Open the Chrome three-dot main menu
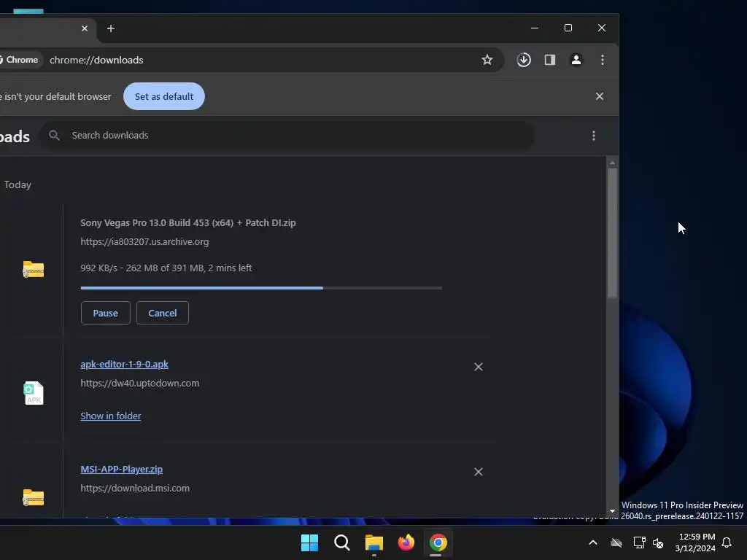This screenshot has width=747, height=560. [602, 60]
